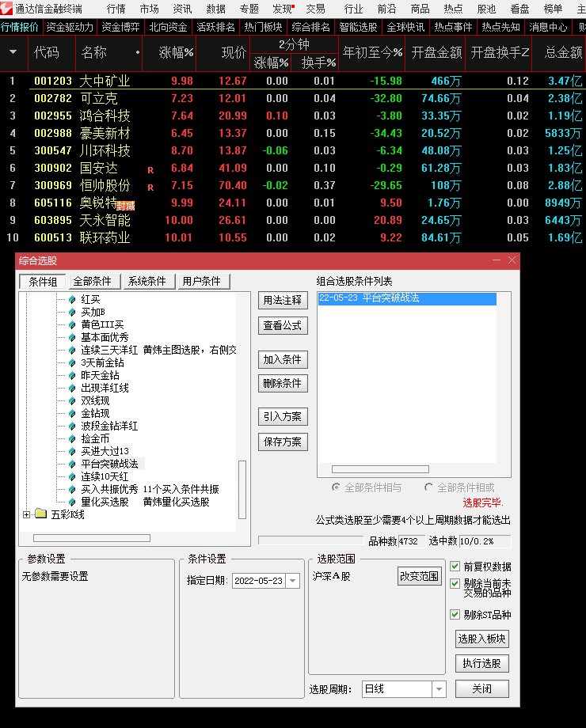The width and height of the screenshot is (586, 728).
Task: Click 删除条件 button
Action: pyautogui.click(x=283, y=383)
